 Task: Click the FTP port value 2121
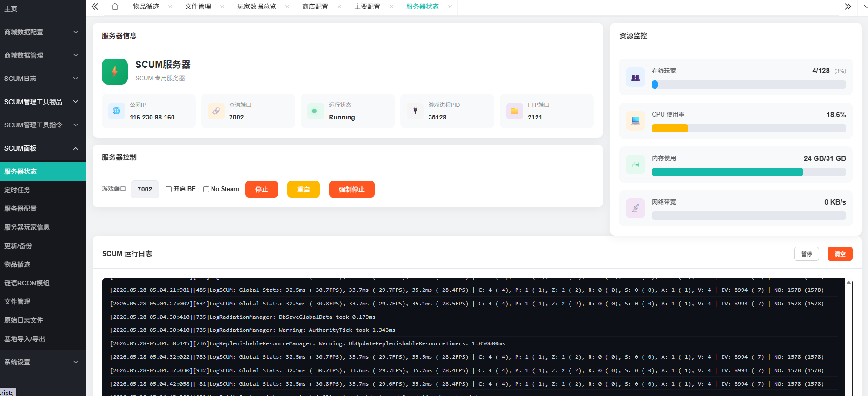click(535, 117)
